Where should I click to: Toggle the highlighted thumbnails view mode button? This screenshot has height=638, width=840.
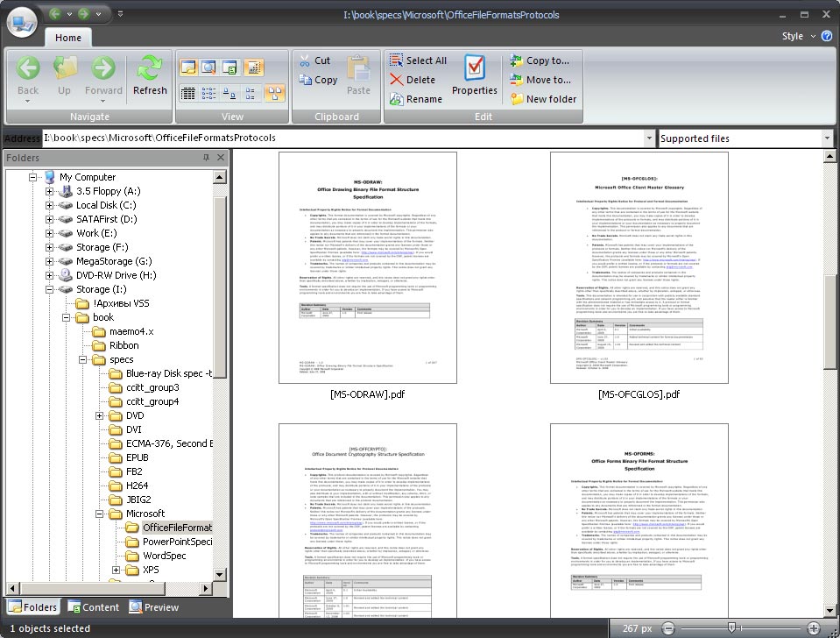point(275,92)
